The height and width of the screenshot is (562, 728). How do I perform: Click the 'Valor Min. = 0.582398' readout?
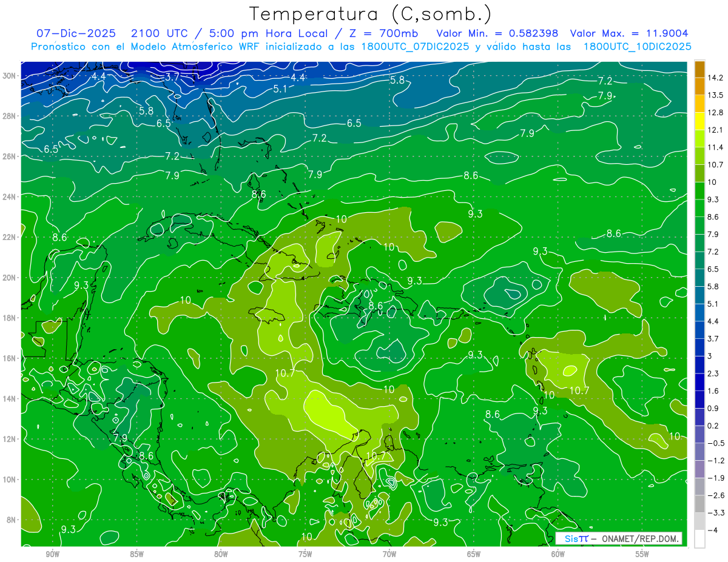tap(498, 33)
